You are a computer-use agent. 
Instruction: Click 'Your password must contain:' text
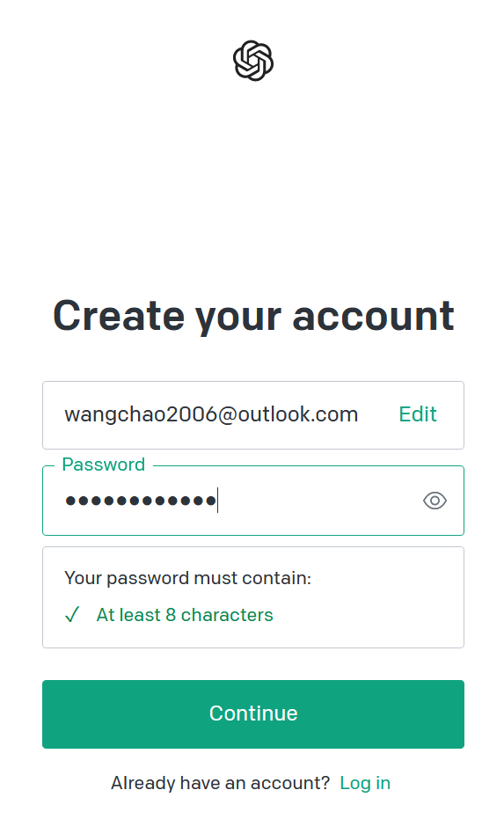pyautogui.click(x=187, y=578)
